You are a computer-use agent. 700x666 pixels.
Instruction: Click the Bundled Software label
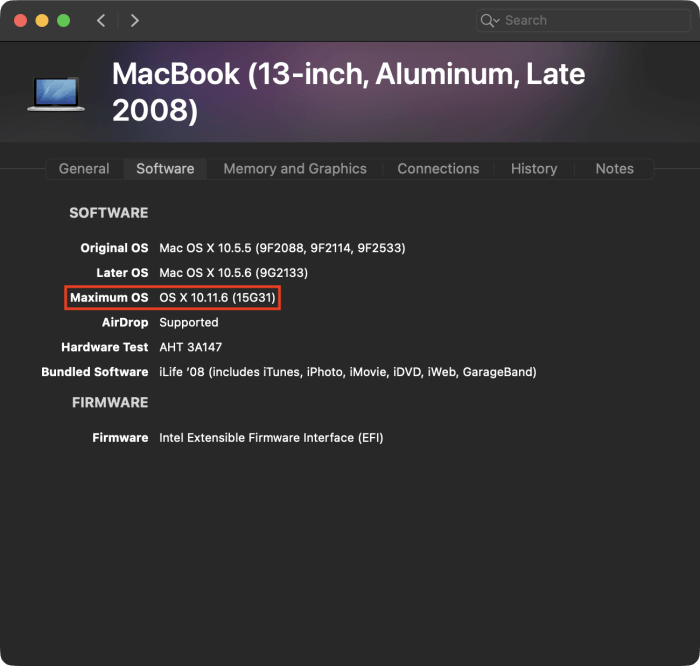point(95,372)
